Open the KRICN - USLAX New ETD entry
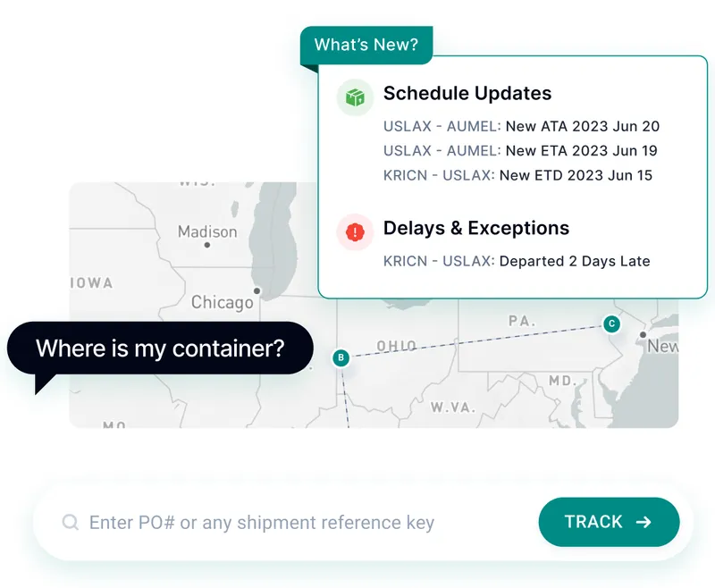Screen dimensions: 715x588 [517, 175]
